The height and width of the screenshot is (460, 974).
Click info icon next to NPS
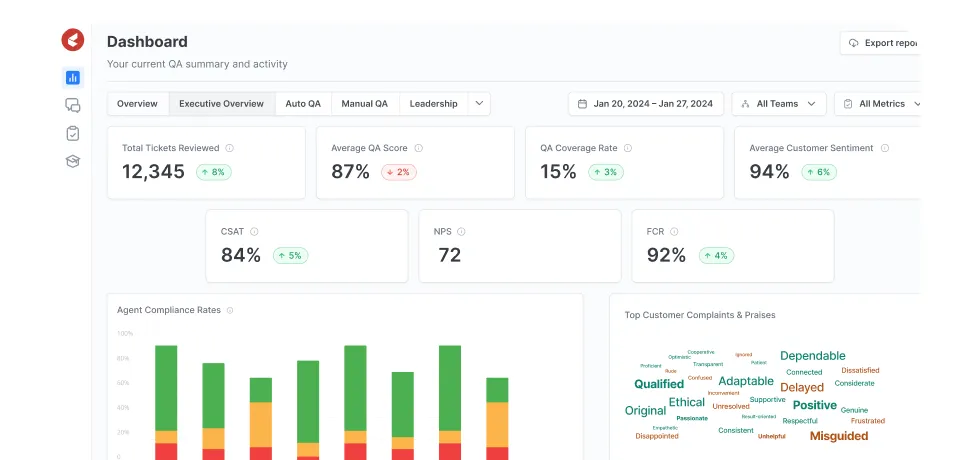461,232
